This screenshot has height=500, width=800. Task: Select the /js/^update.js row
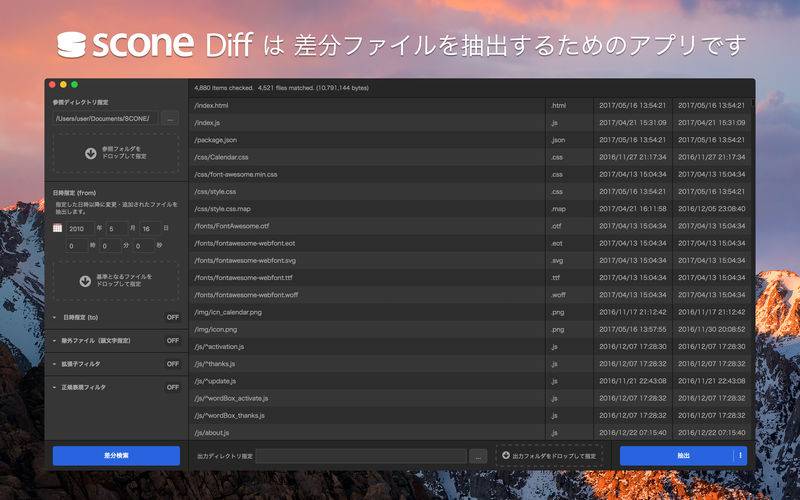[471, 381]
